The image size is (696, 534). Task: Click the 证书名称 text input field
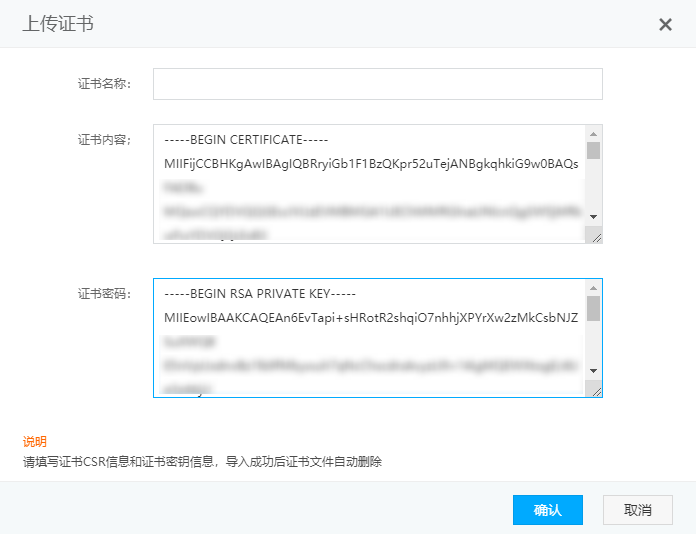(377, 84)
